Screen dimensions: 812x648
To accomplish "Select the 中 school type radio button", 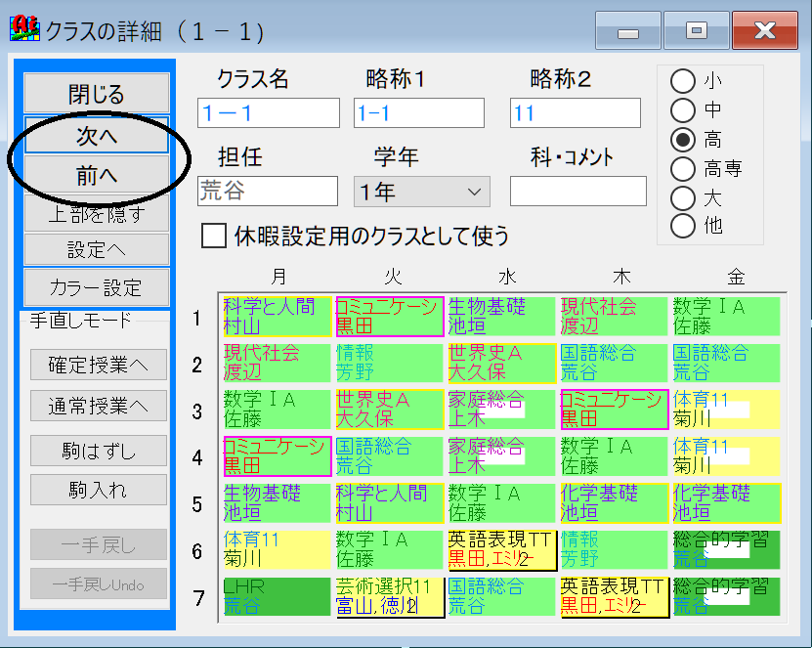I will (683, 109).
